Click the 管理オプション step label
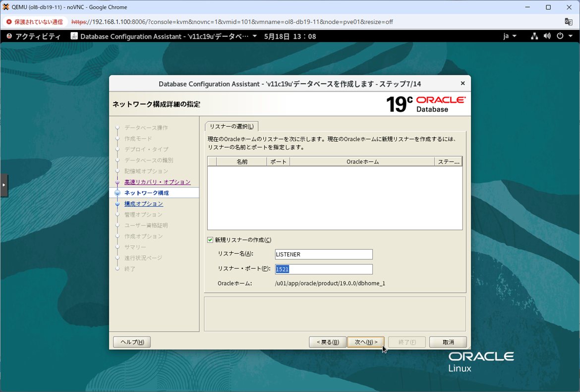The image size is (580, 392). (x=143, y=215)
